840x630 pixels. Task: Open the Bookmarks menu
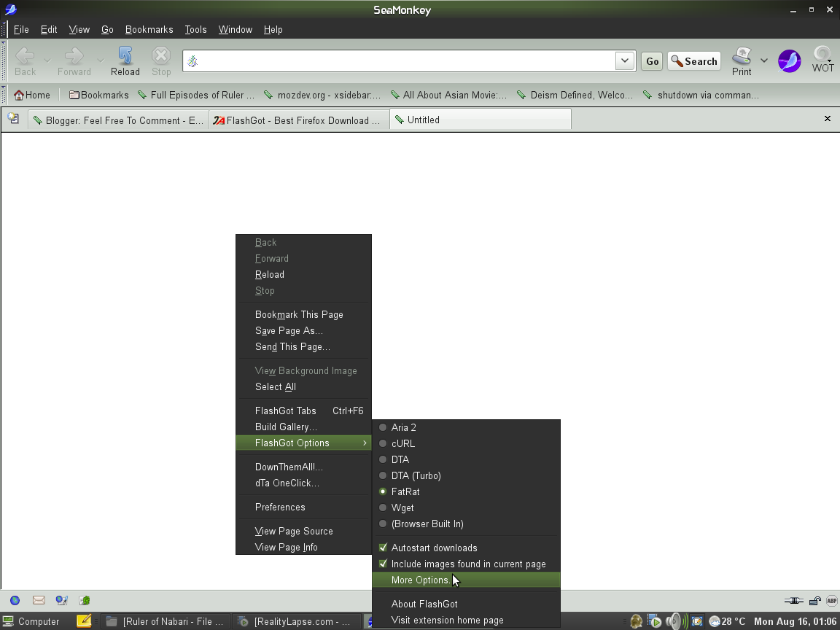click(x=149, y=29)
